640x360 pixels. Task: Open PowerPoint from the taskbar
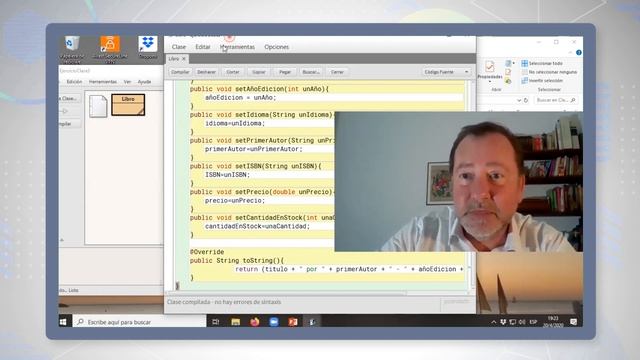coord(293,322)
